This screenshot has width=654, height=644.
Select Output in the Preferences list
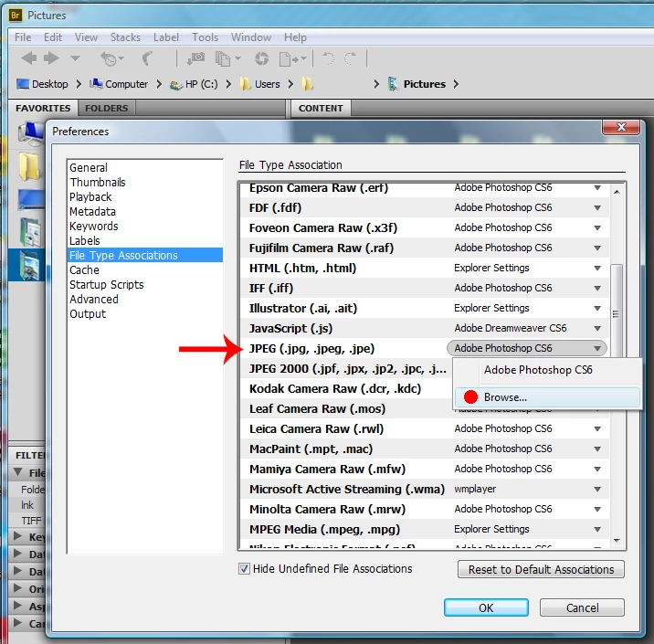coord(88,313)
